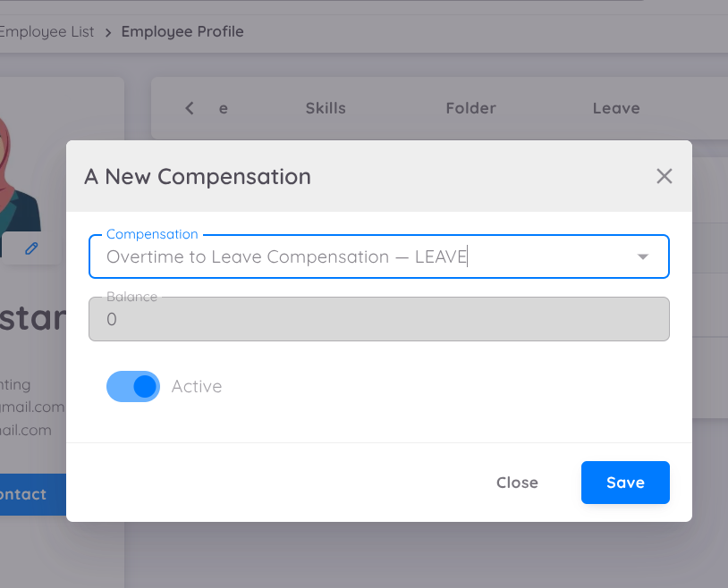
Task: Click the back chevron arrow beside the tabs
Action: pyautogui.click(x=189, y=107)
